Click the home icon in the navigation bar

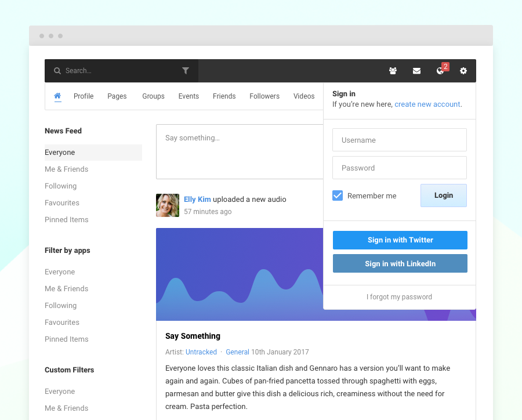point(57,96)
